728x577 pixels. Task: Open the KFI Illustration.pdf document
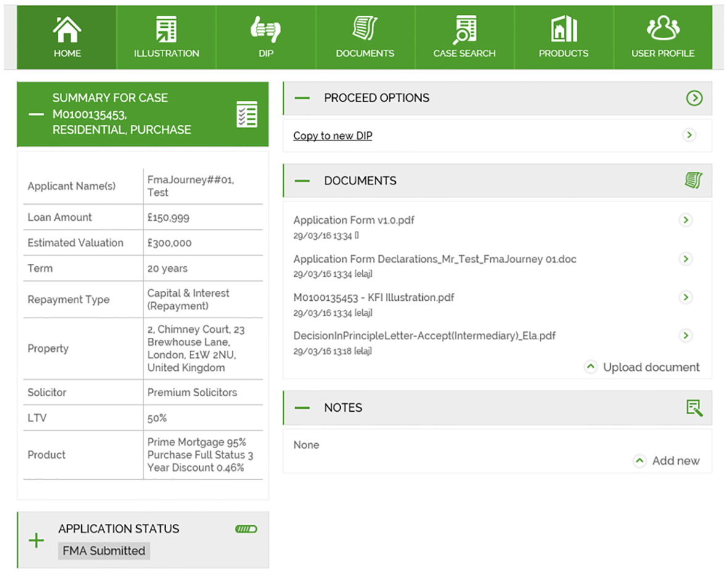click(x=374, y=298)
